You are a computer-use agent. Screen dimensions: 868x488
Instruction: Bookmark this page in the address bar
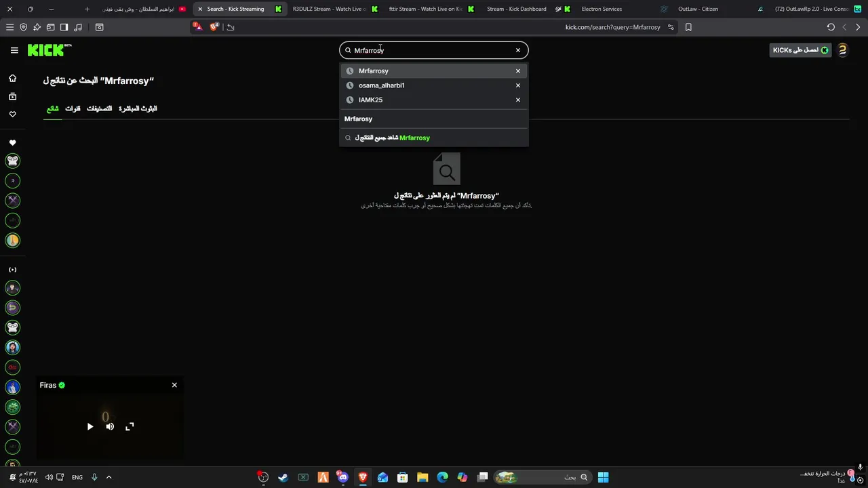tap(688, 27)
